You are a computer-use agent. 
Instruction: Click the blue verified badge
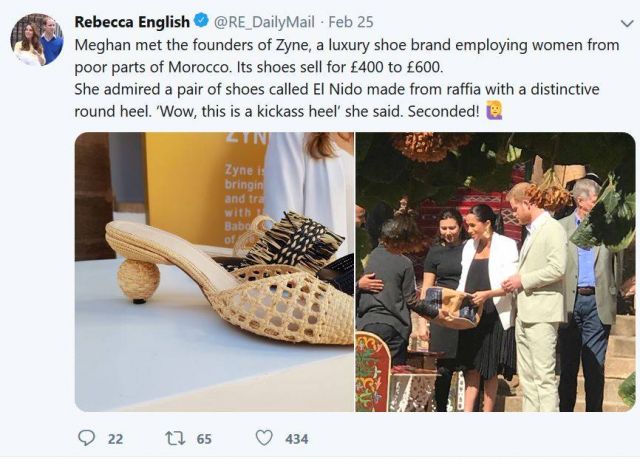pos(203,21)
